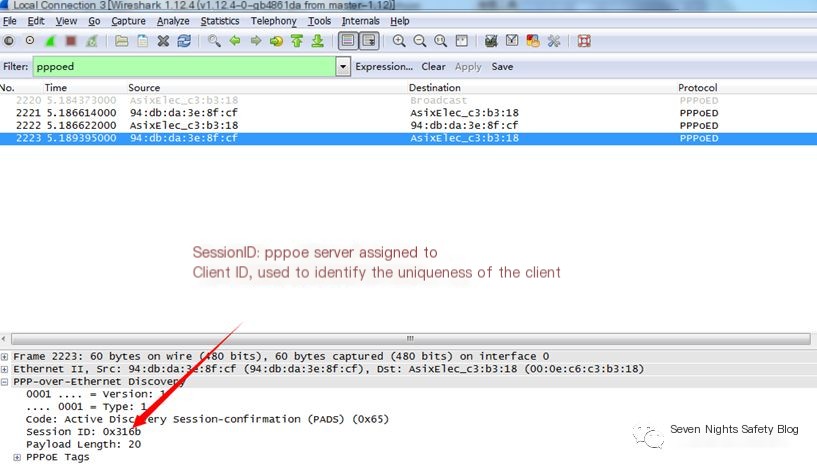The height and width of the screenshot is (472, 817).
Task: Open the File menu
Action: pos(10,21)
